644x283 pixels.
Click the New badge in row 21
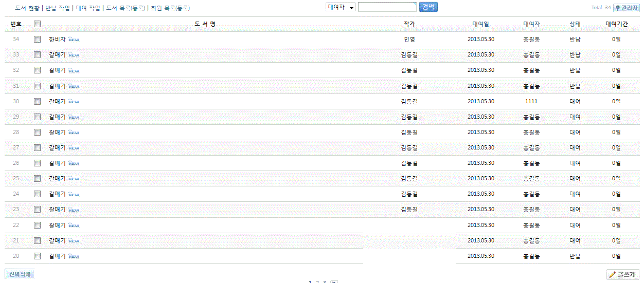74,241
